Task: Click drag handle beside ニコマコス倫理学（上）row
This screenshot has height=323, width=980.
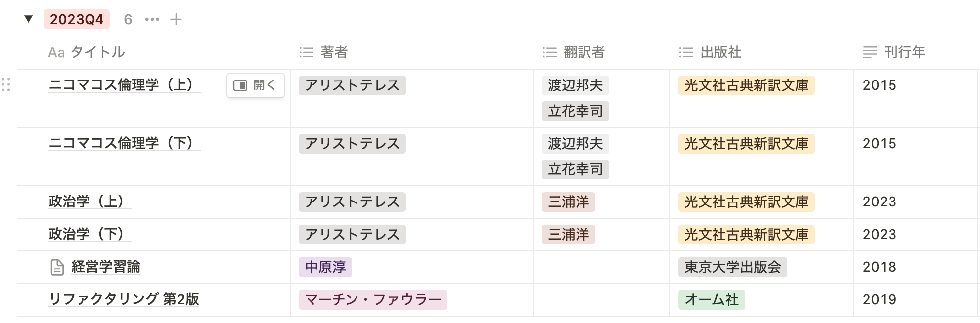Action: tap(6, 85)
